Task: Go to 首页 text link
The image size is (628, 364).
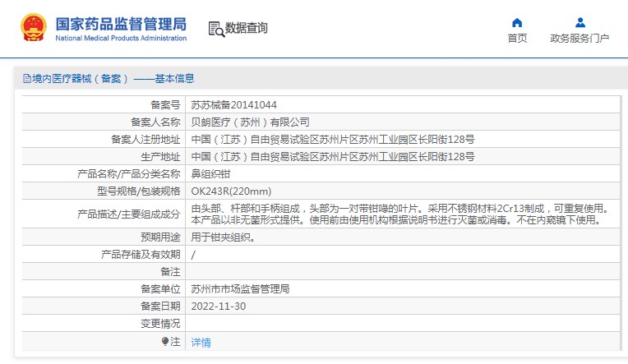Action: tap(517, 39)
